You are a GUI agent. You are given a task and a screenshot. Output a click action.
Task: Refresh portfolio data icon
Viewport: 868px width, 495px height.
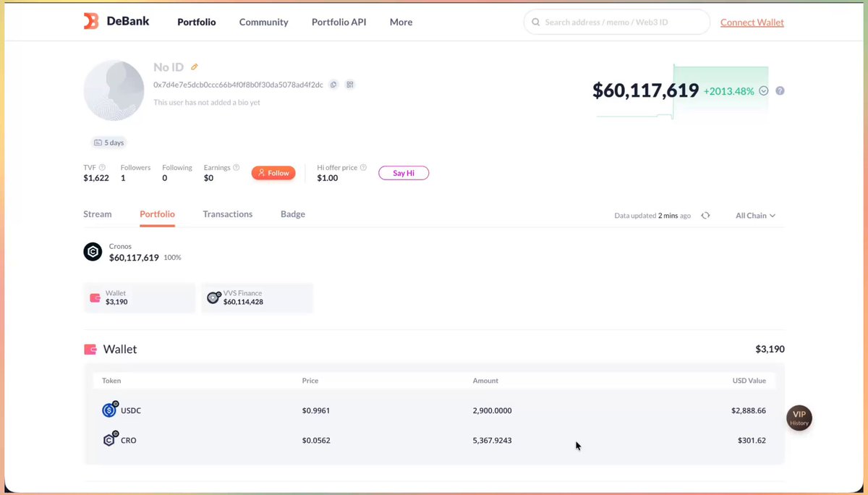pyautogui.click(x=706, y=216)
